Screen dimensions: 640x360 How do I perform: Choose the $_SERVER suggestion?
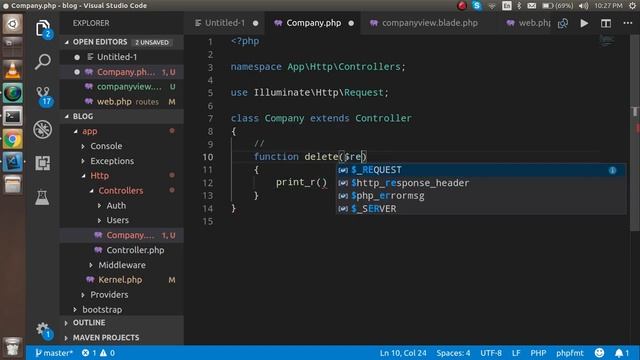pyautogui.click(x=481, y=209)
